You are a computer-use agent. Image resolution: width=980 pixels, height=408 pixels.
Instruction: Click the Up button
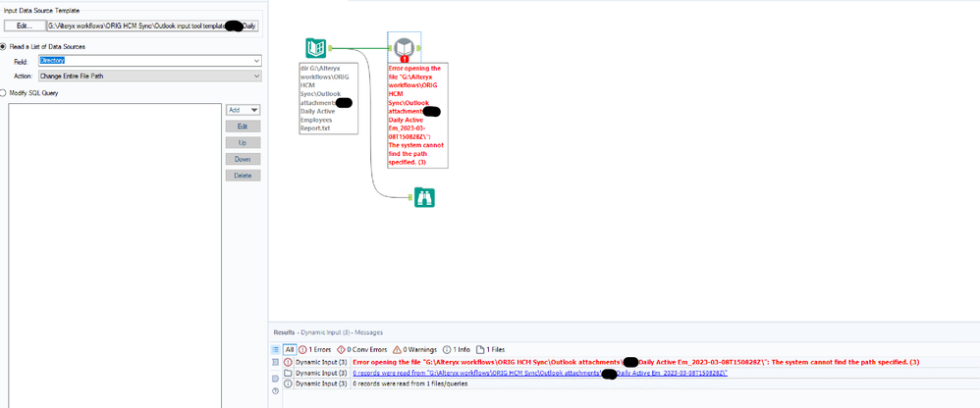(x=244, y=143)
